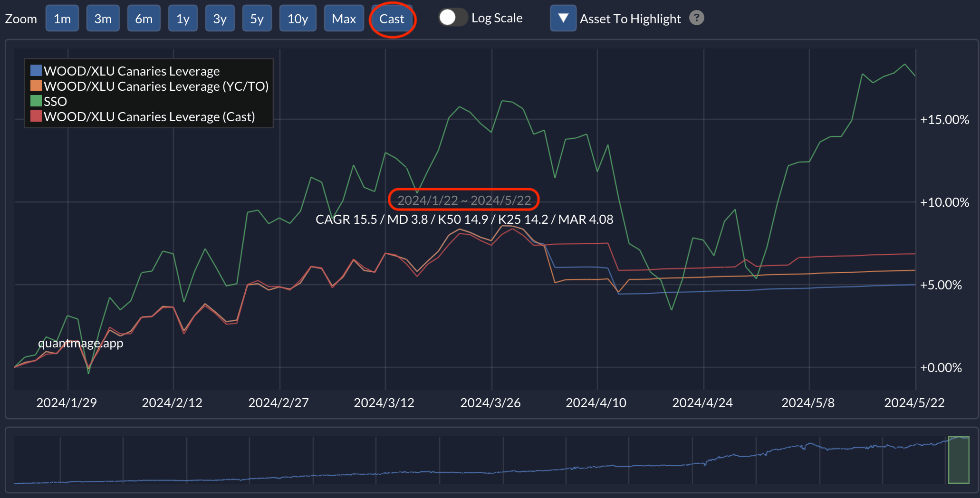Click x-axis label 2024/4/24
The image size is (980, 498).
point(702,403)
